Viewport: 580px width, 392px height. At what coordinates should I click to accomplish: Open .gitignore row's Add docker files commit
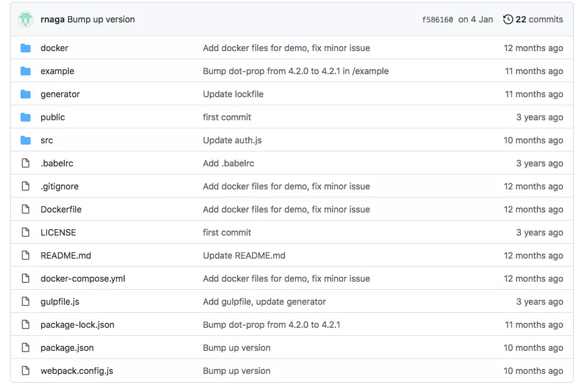pos(286,186)
